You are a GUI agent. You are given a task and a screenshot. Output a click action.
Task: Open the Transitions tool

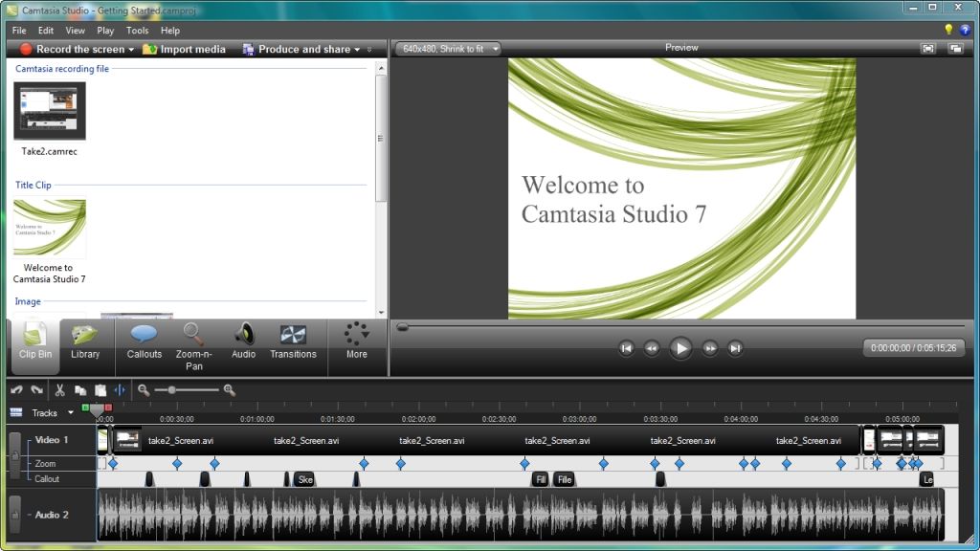[x=293, y=342]
